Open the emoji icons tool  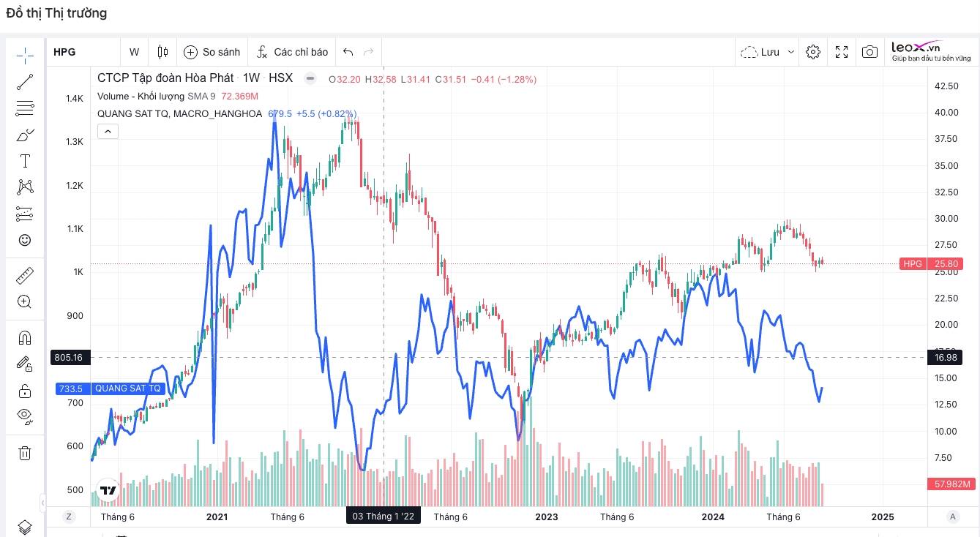pyautogui.click(x=25, y=240)
